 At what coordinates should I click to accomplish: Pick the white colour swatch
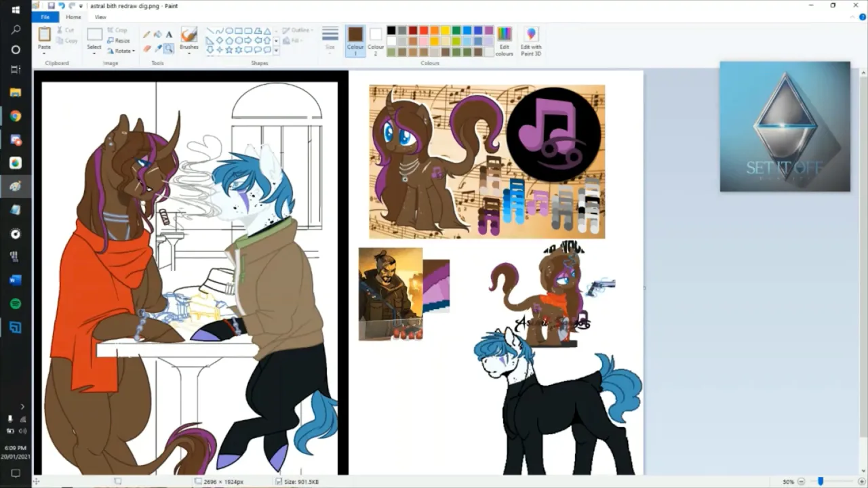pyautogui.click(x=391, y=41)
